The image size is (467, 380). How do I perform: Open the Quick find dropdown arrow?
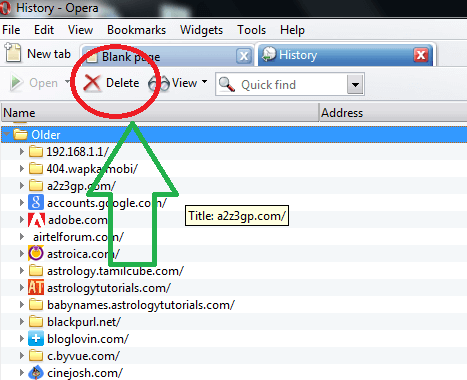(355, 85)
